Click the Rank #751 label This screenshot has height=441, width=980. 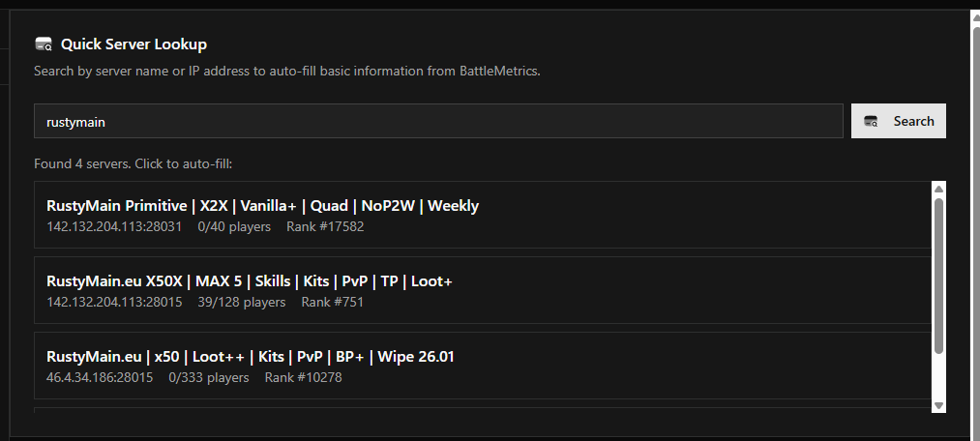[x=333, y=302]
